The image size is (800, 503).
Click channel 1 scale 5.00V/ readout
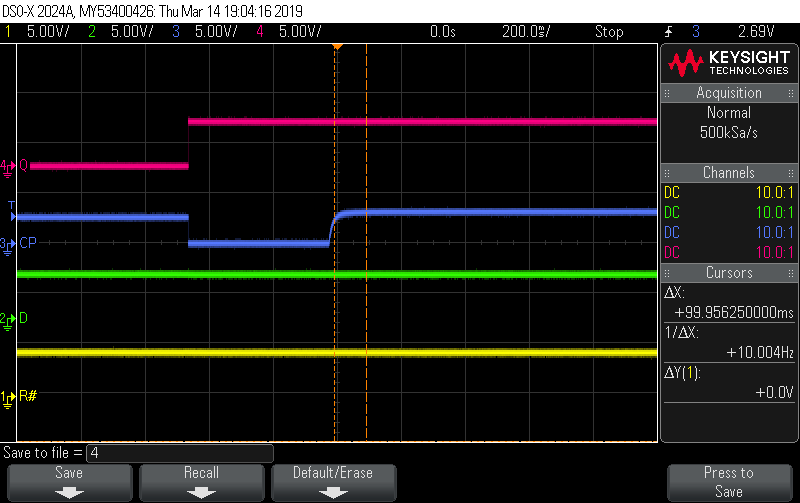coord(48,32)
